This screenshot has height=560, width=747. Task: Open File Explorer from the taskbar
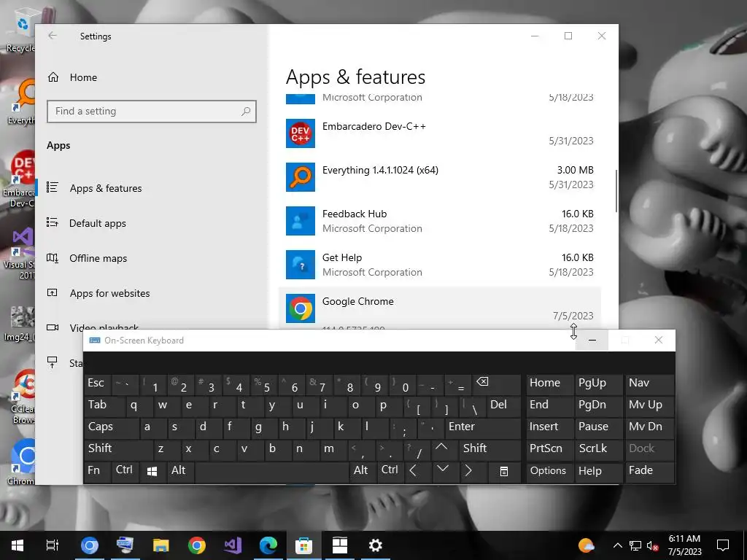coord(161,545)
